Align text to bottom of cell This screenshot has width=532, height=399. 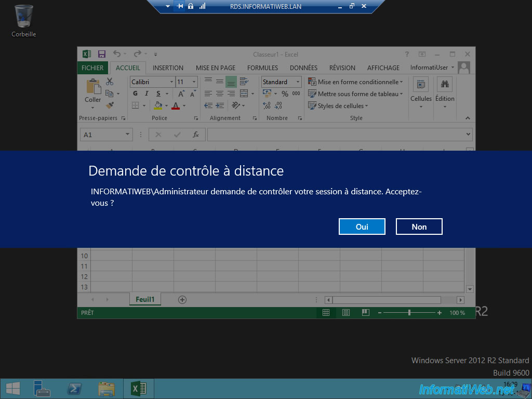[231, 82]
